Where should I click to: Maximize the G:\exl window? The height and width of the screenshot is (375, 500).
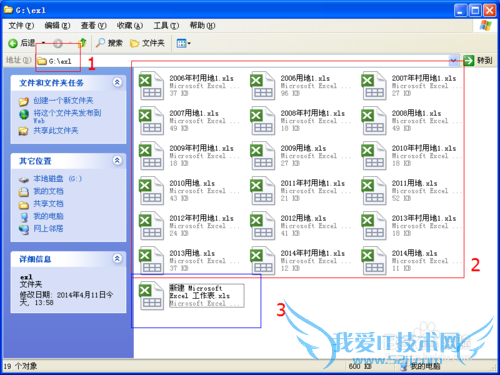(x=475, y=10)
